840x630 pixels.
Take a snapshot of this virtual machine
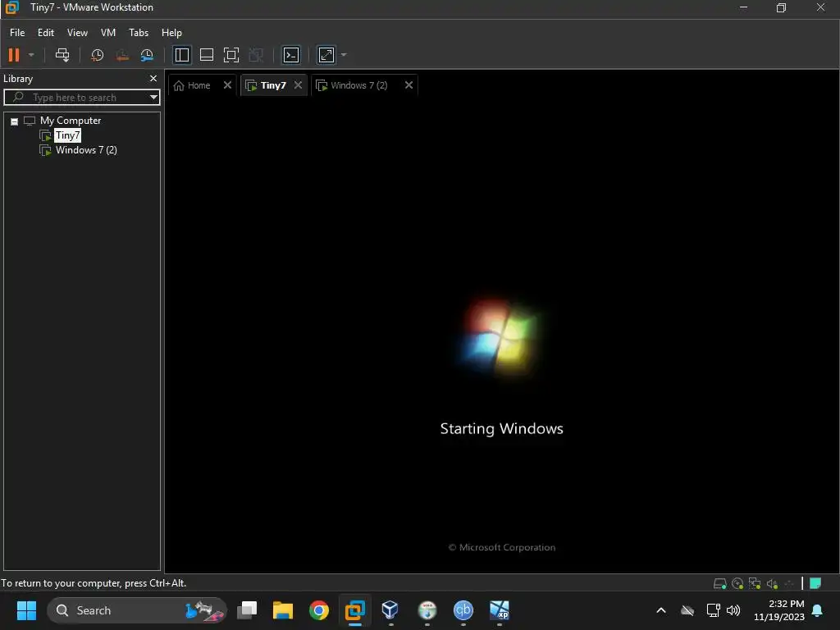tap(97, 55)
